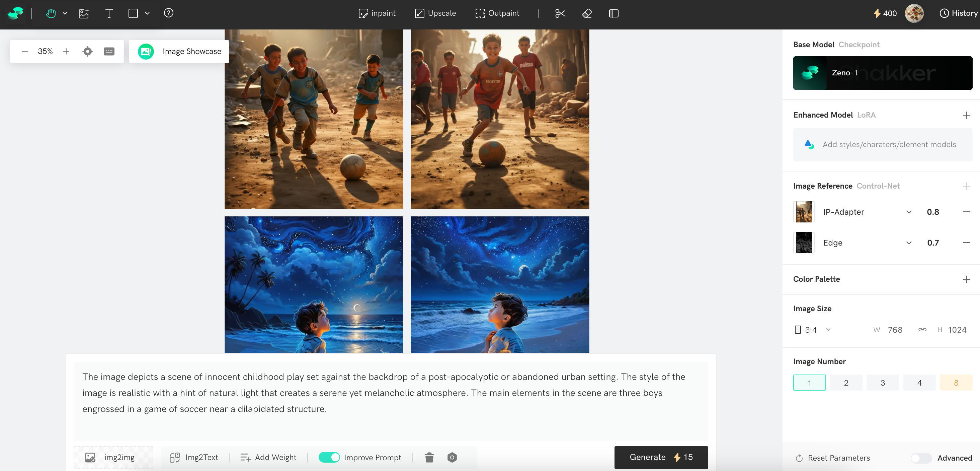Select the Hand pan tool
Viewport: 980px width, 471px height.
[51, 13]
